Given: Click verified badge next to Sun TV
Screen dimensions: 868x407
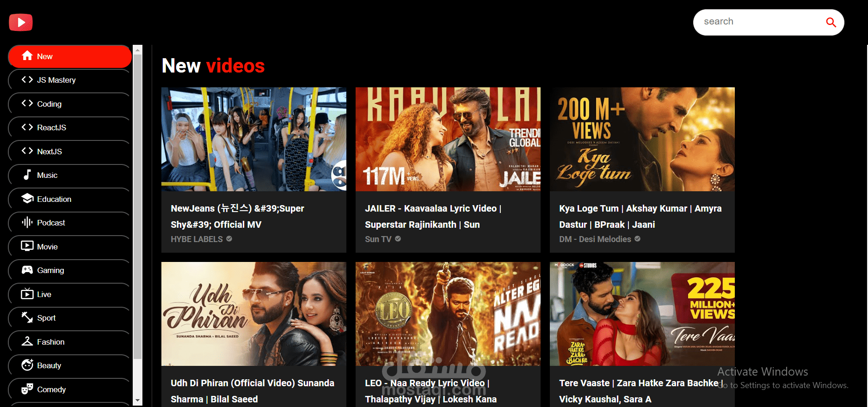Looking at the screenshot, I should (x=398, y=239).
